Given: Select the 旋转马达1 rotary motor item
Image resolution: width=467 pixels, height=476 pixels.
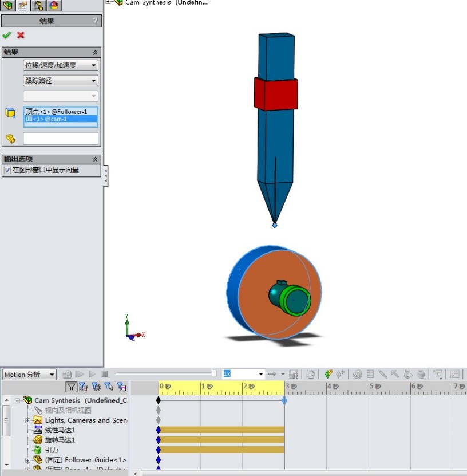Looking at the screenshot, I should [x=60, y=440].
